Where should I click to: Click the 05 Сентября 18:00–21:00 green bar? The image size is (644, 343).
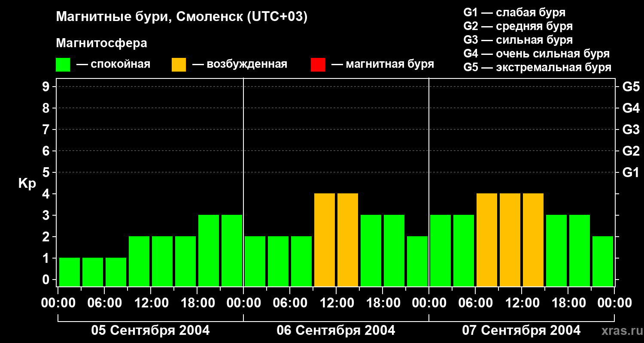pyautogui.click(x=209, y=250)
